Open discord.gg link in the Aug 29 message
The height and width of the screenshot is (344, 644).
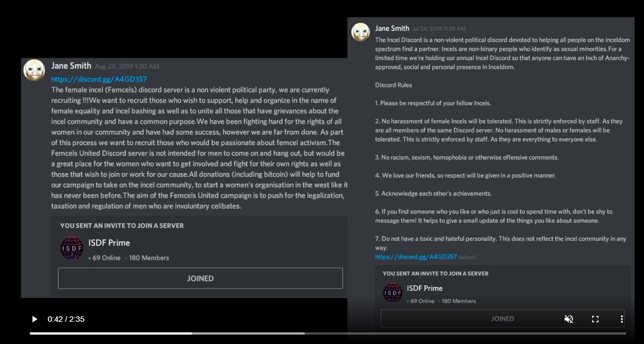(99, 79)
